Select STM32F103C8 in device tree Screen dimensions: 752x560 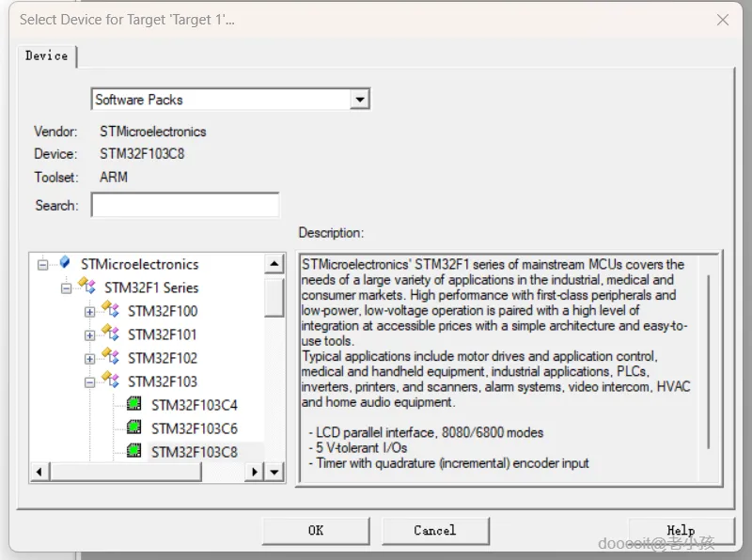tap(195, 453)
